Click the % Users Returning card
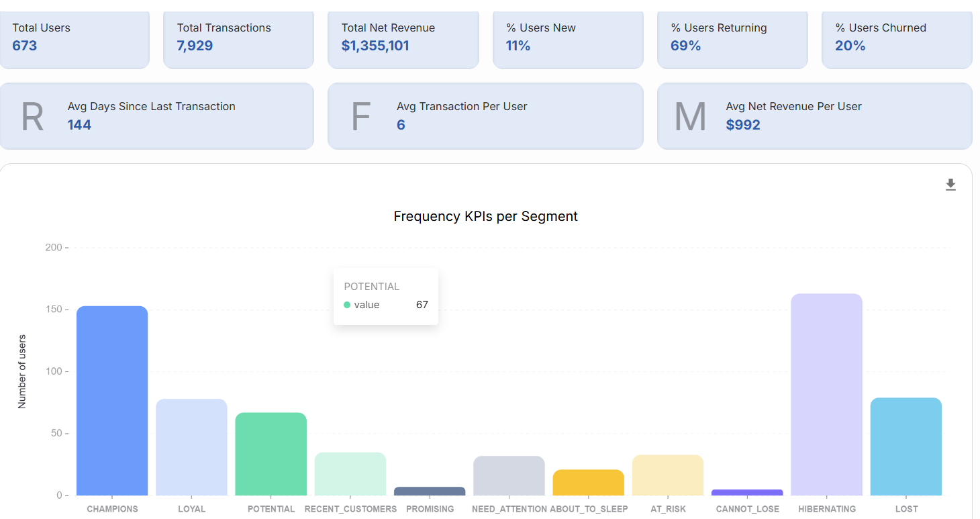980x519 pixels. [x=732, y=38]
